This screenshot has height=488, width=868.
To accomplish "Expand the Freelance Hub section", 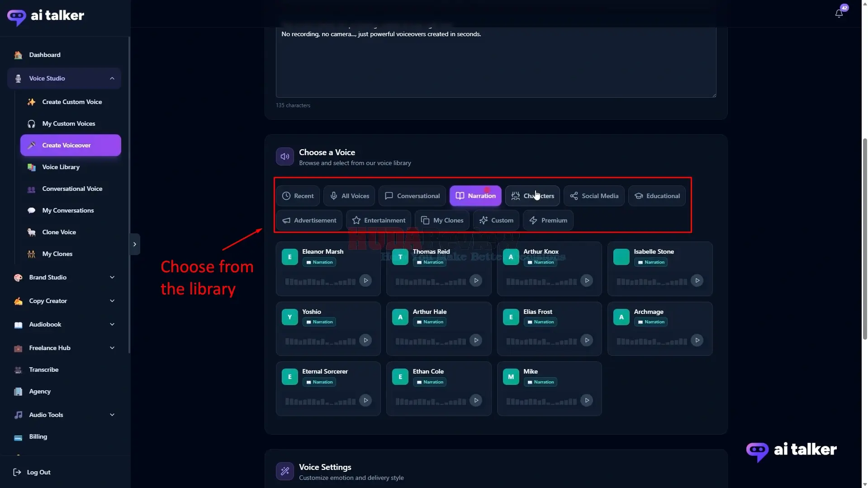I will [x=64, y=348].
